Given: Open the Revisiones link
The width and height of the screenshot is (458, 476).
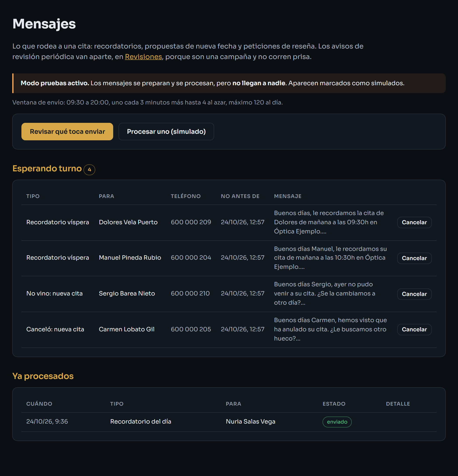Looking at the screenshot, I should click(x=143, y=57).
